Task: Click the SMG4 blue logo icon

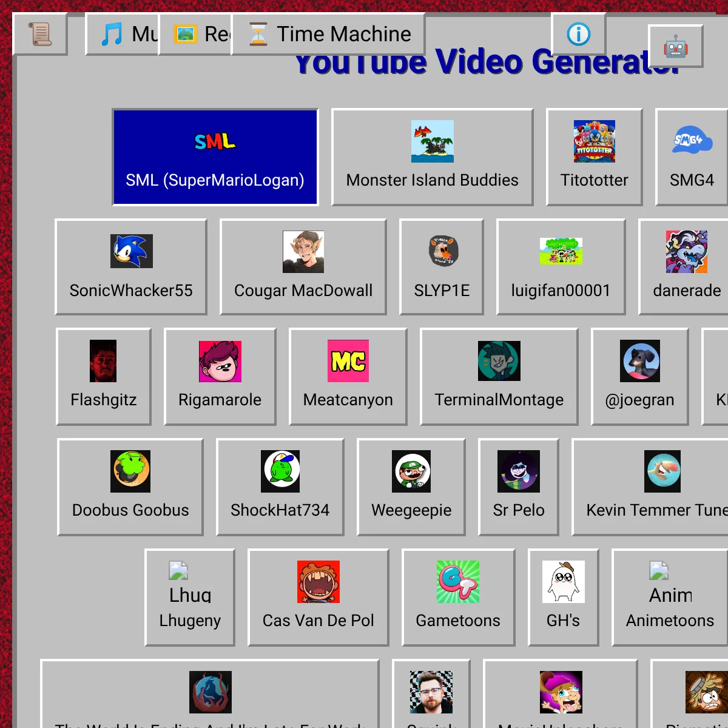Action: pyautogui.click(x=692, y=141)
